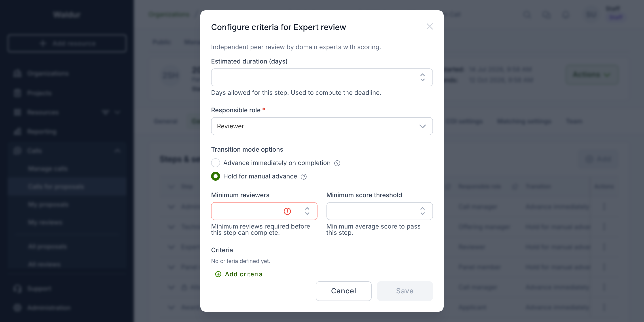Focus the Minimum reviewers input field
Screen dimensions: 644x322
(264, 211)
